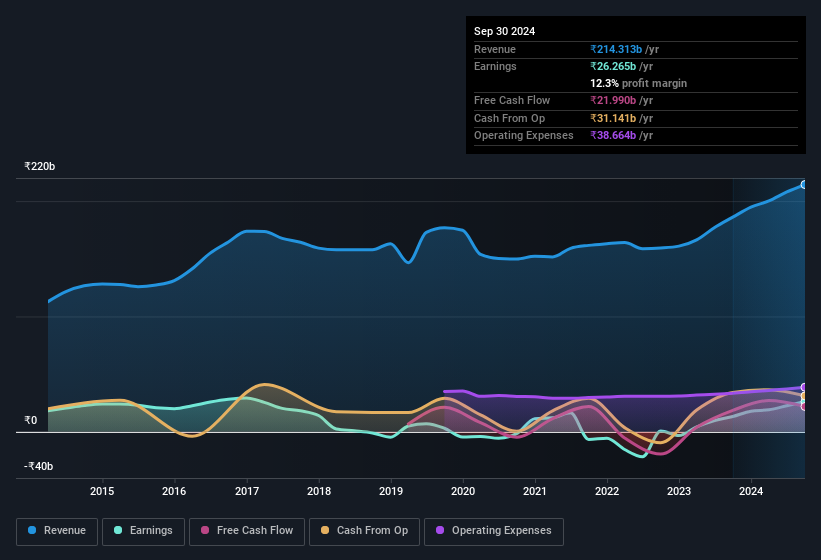Select the Revenue endpoint marker on chart
The width and height of the screenshot is (821, 560).
pos(804,185)
